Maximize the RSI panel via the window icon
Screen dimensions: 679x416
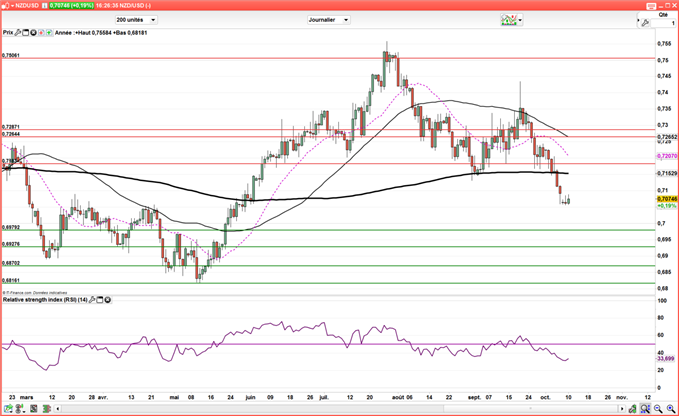[x=100, y=300]
